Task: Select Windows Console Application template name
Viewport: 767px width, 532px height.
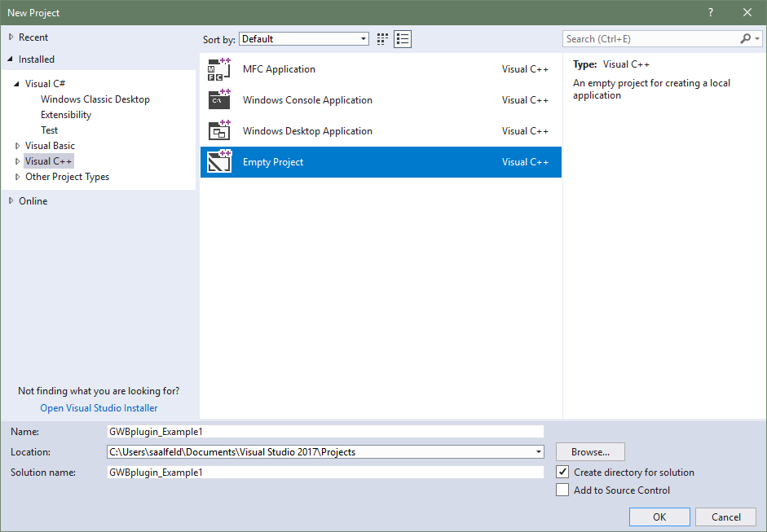Action: point(307,99)
